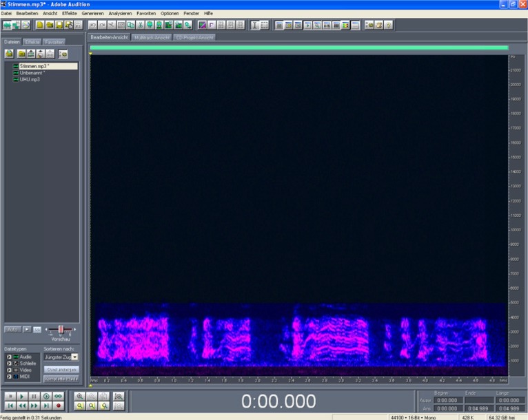Start recording with red Record button
528x420 pixels.
pos(59,406)
